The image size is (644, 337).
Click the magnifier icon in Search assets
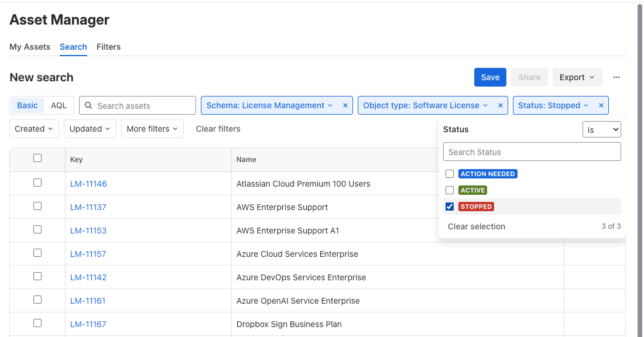point(88,105)
